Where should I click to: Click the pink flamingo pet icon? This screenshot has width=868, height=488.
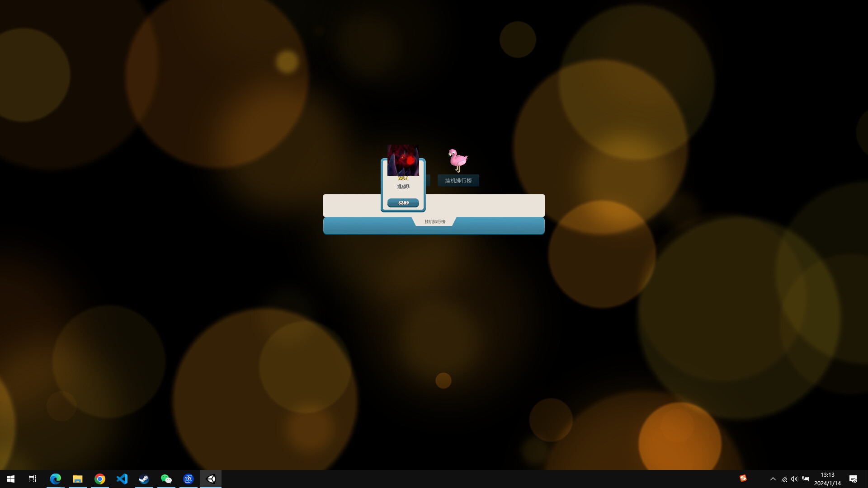457,160
